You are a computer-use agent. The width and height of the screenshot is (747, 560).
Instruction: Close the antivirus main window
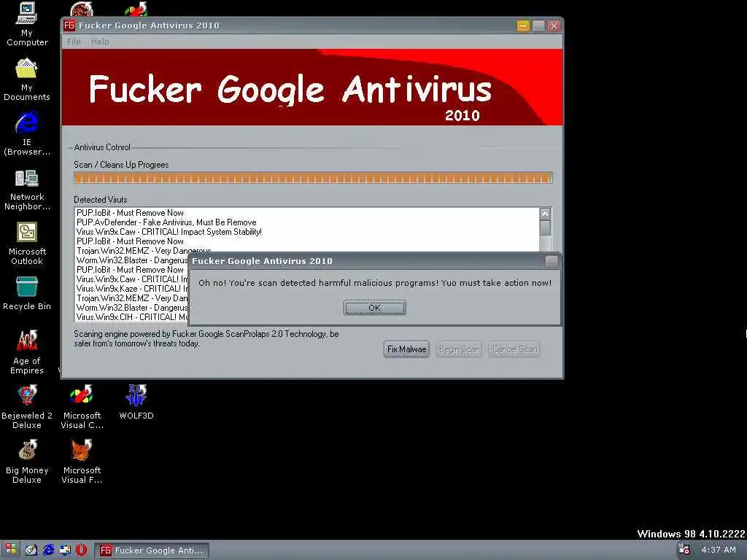554,26
